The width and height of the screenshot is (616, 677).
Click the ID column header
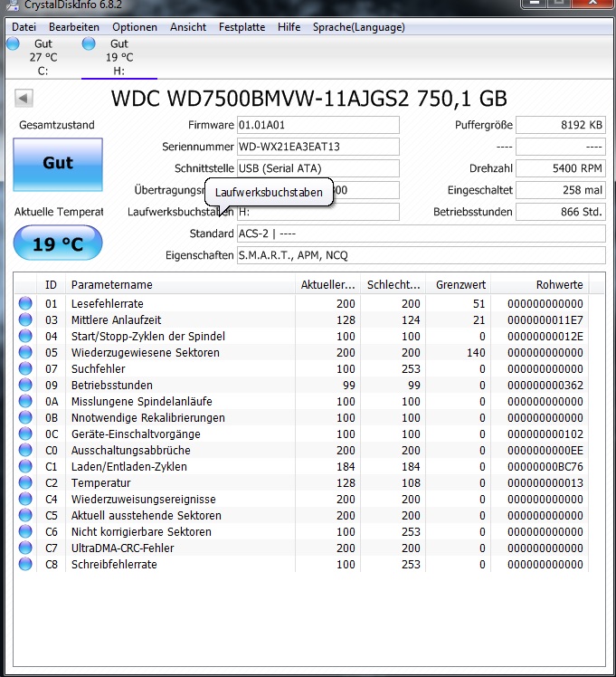click(51, 284)
